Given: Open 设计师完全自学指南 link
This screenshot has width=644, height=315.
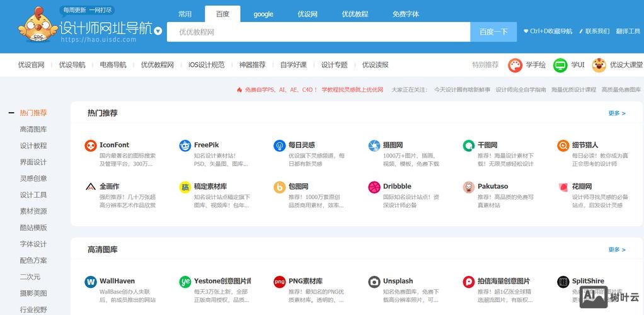Looking at the screenshot, I should click(520, 89).
